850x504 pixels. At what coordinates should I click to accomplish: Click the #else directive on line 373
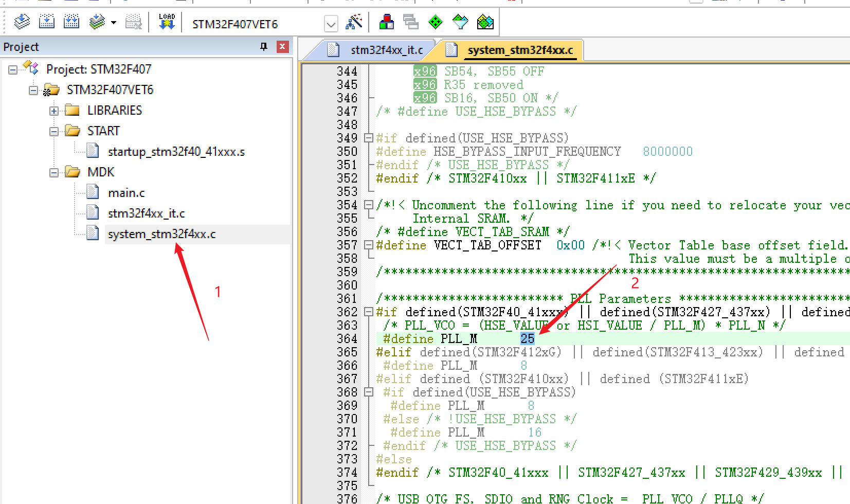(394, 459)
